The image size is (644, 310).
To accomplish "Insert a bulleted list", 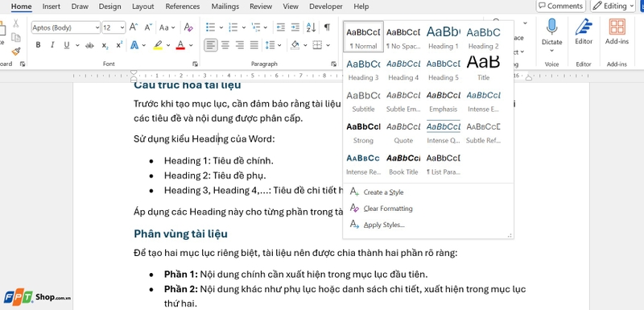I will pyautogui.click(x=211, y=27).
